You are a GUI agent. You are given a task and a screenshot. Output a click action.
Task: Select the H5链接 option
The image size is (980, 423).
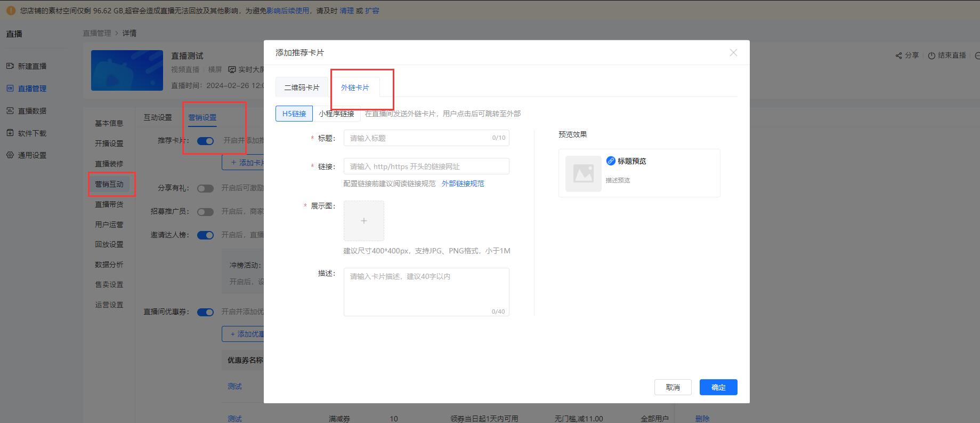[x=294, y=114]
